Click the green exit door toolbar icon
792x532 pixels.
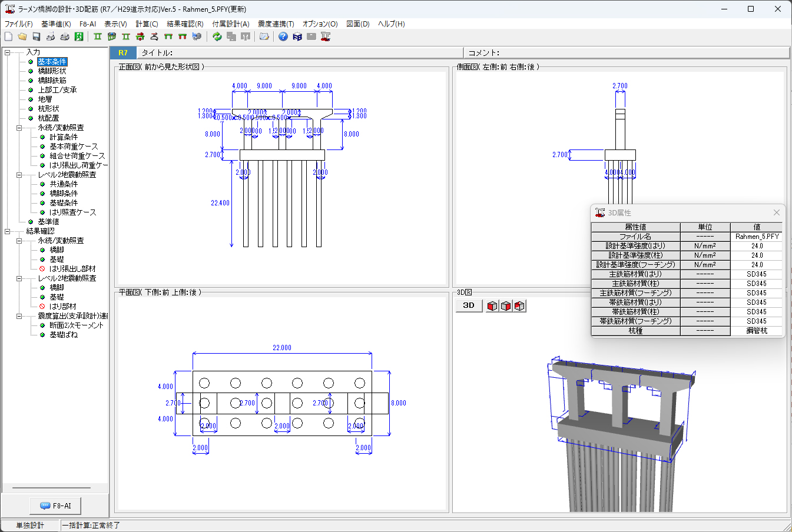79,36
